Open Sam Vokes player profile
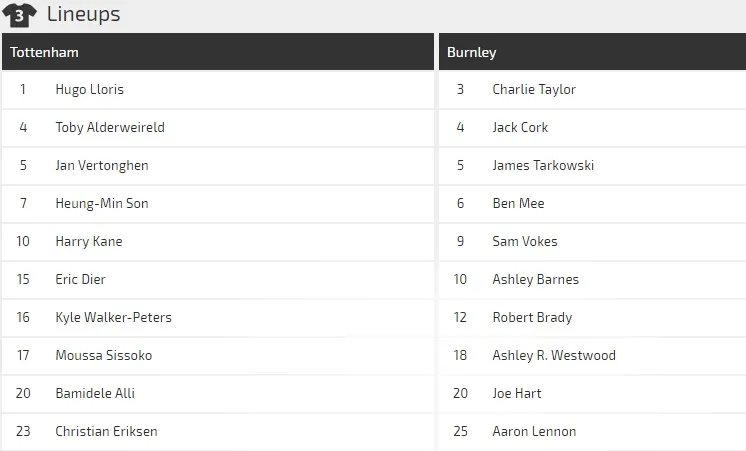The height and width of the screenshot is (451, 746). (x=525, y=242)
